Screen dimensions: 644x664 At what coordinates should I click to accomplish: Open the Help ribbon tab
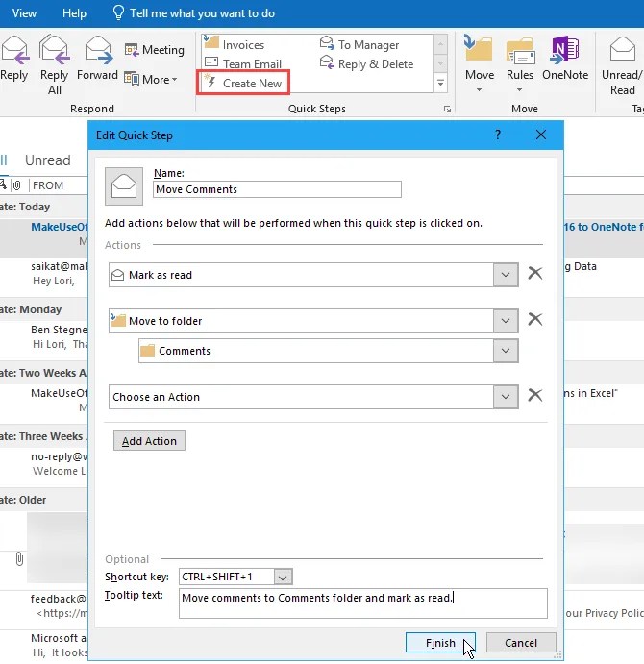pos(74,13)
